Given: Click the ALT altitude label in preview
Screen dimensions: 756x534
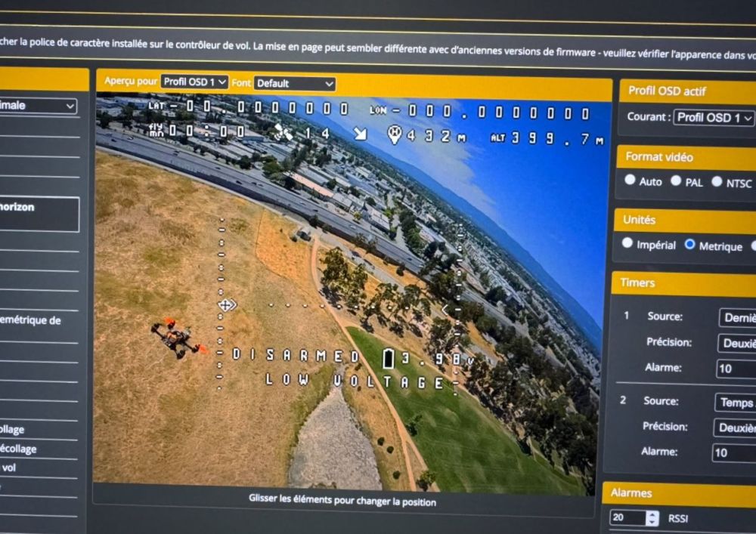Looking at the screenshot, I should (498, 137).
